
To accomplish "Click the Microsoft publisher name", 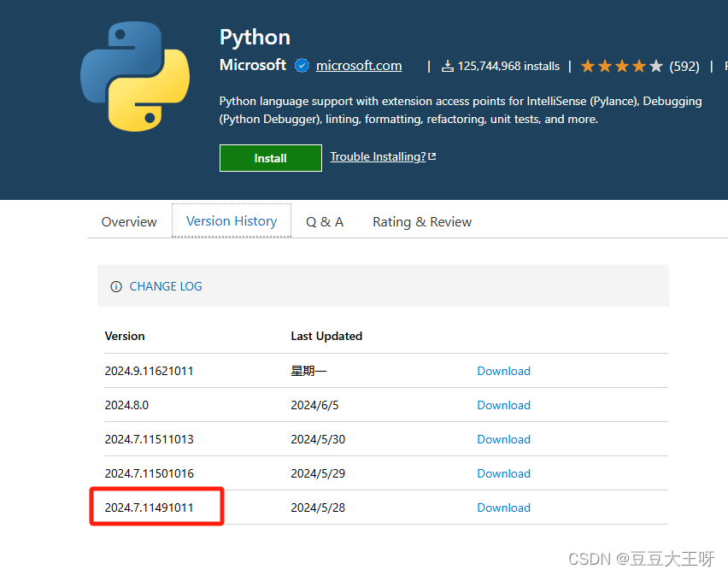I will click(x=253, y=65).
